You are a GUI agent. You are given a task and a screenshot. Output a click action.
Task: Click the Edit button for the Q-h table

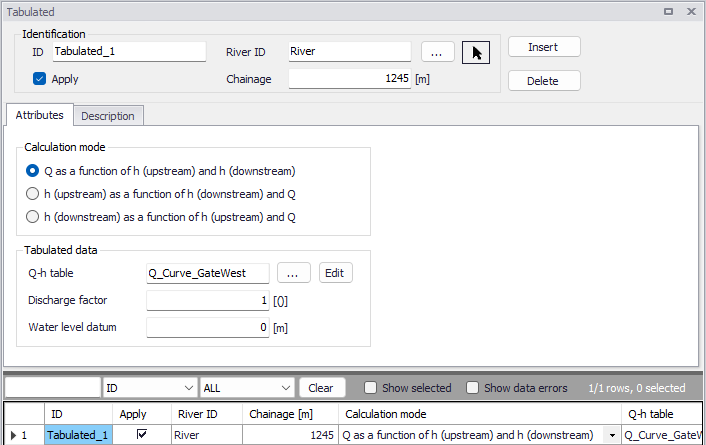pos(335,273)
